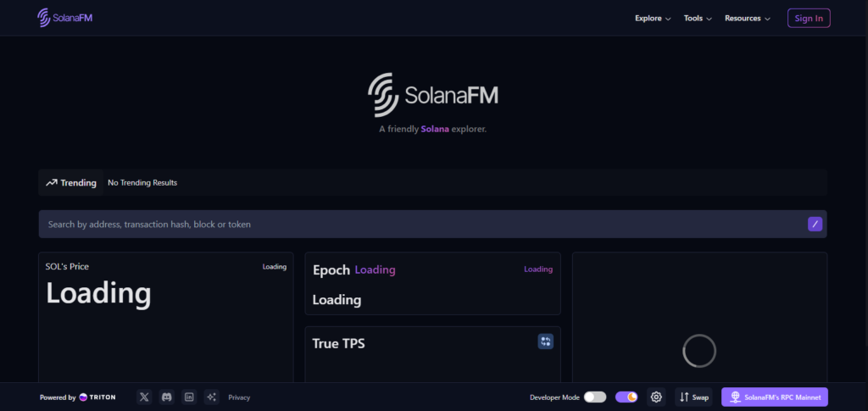Open the Privacy link

coord(239,397)
